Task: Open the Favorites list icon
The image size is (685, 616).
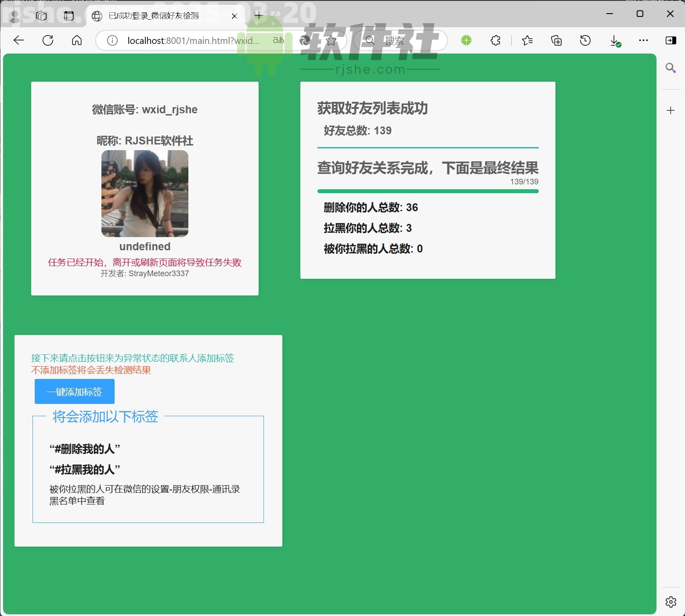Action: click(x=527, y=40)
